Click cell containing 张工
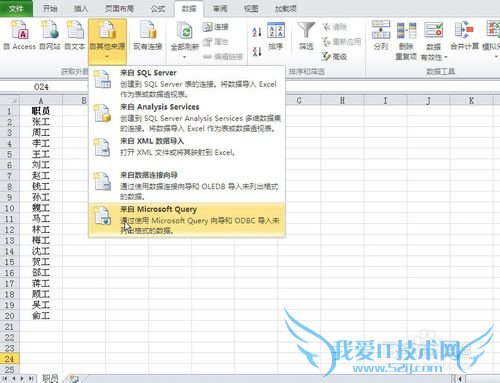Image resolution: width=500 pixels, height=383 pixels. click(x=41, y=122)
